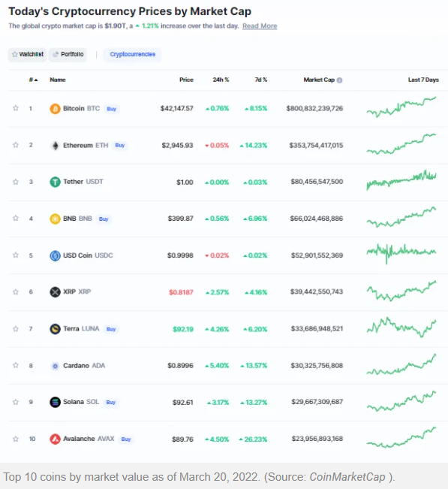Click the Solana logo icon
This screenshot has height=489, width=448.
(55, 403)
